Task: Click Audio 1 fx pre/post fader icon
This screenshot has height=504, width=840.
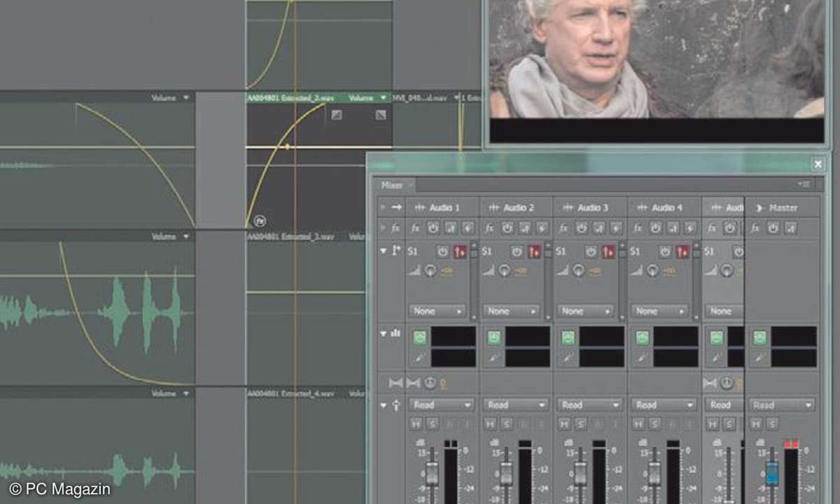Action: [450, 227]
